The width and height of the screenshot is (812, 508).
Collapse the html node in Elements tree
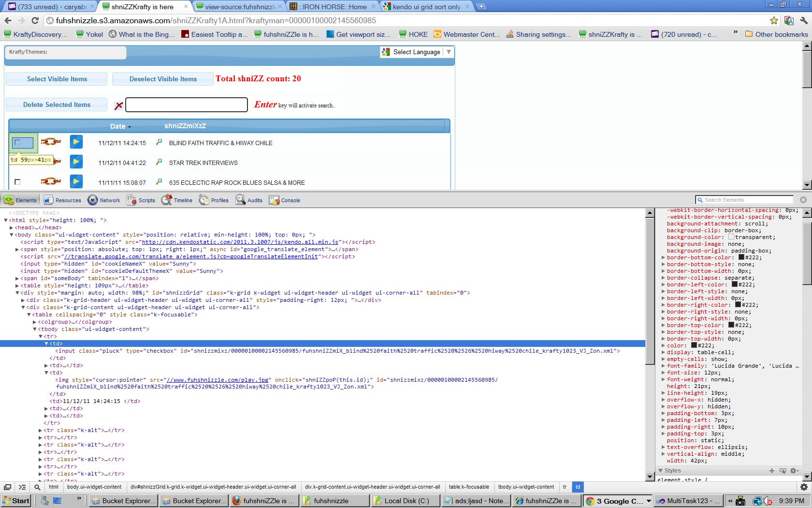click(x=6, y=220)
